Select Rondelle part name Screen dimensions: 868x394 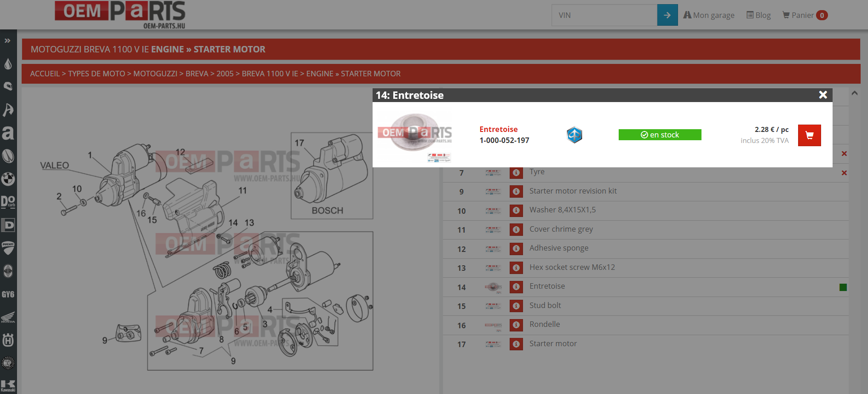coord(545,324)
